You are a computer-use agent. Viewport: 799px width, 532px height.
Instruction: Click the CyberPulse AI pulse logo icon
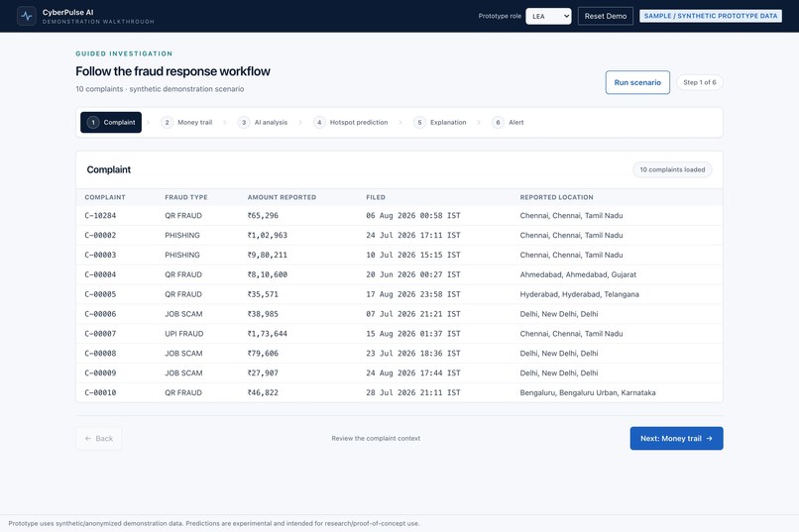tap(27, 16)
